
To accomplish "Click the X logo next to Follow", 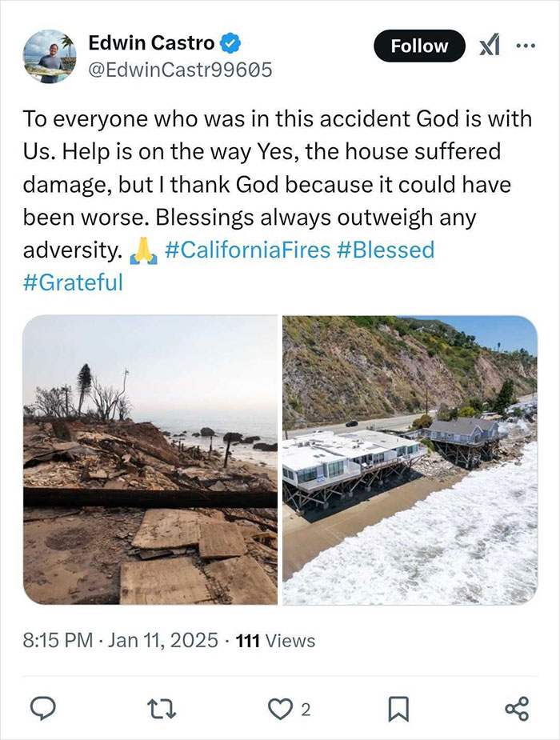I will click(x=491, y=46).
